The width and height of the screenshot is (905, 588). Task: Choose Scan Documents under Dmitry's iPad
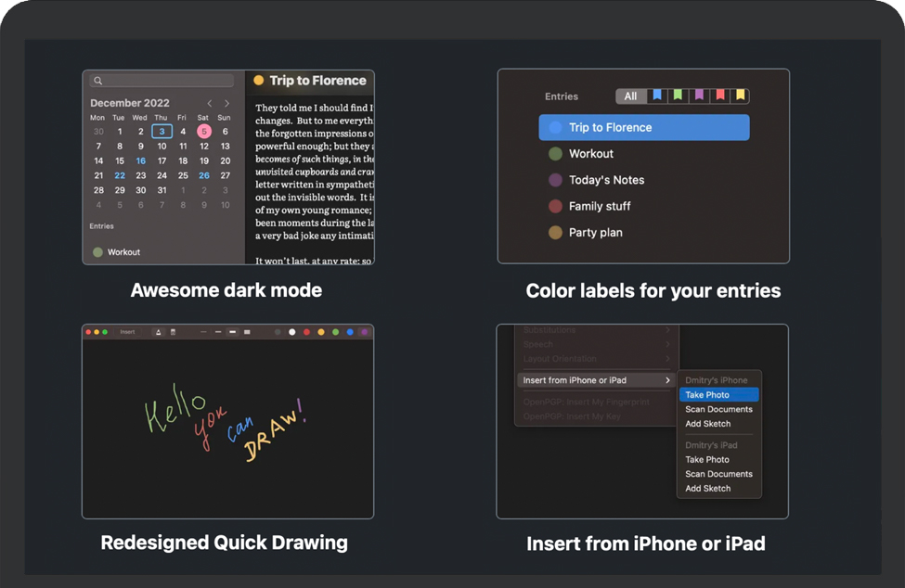[x=718, y=474]
